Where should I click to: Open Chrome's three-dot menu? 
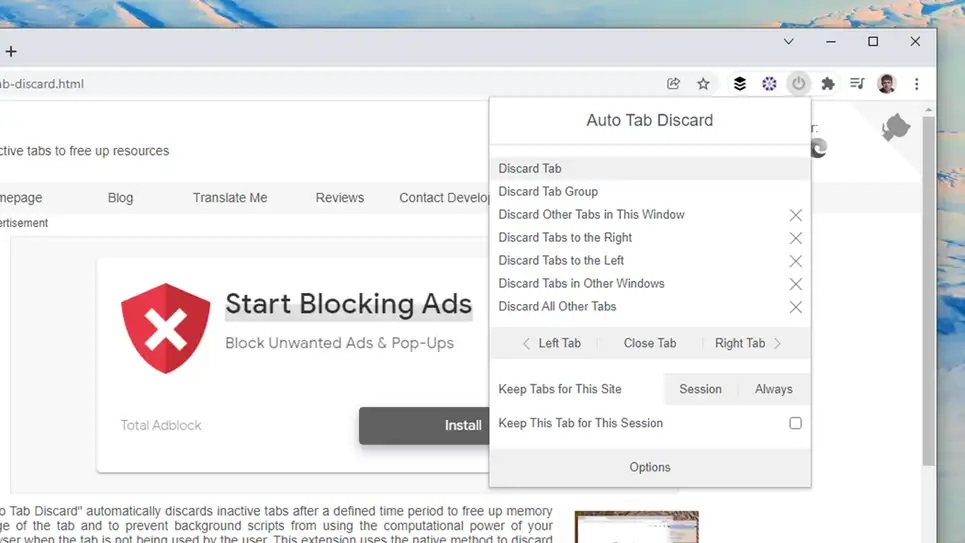(x=916, y=84)
